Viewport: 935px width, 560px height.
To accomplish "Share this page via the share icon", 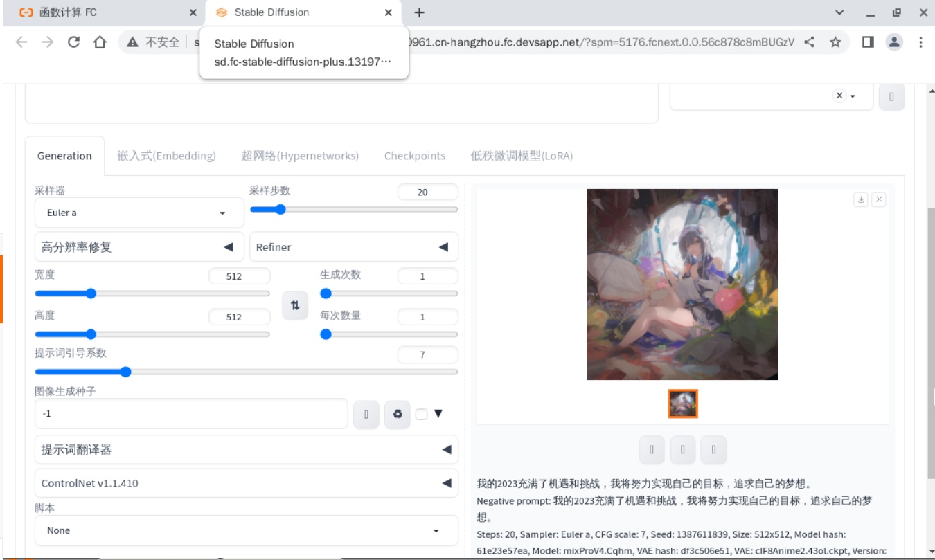I will (x=809, y=42).
